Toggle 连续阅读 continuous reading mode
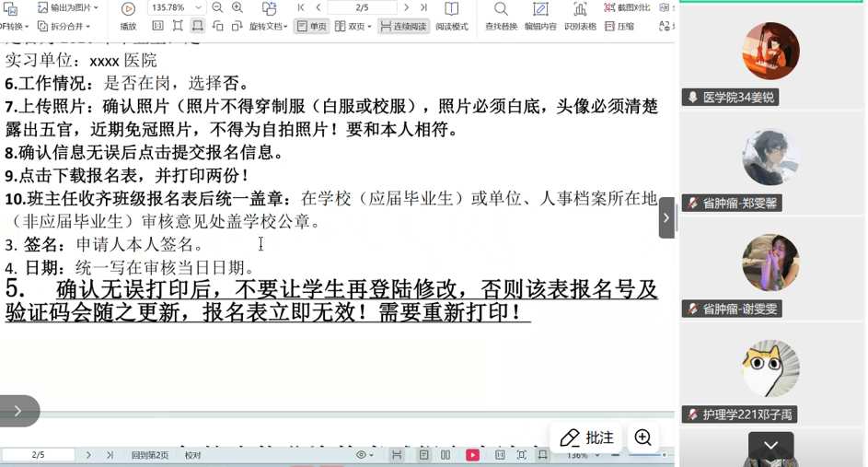The image size is (868, 467). point(402,27)
